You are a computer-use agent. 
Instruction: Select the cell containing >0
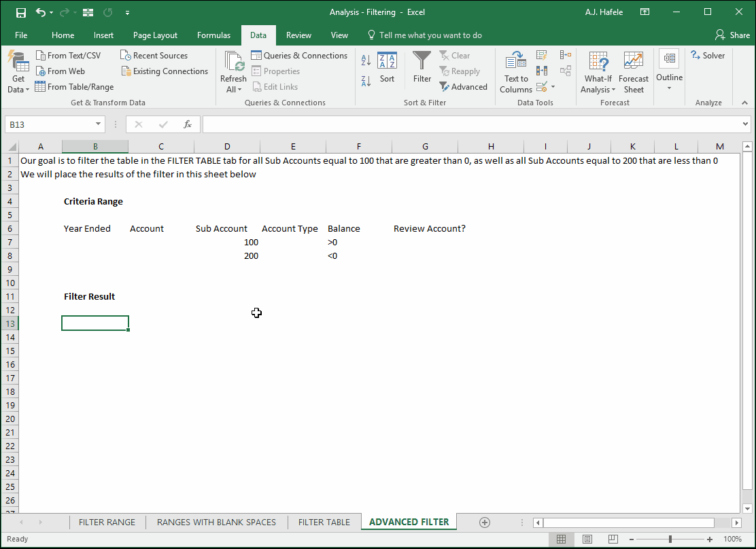(359, 242)
